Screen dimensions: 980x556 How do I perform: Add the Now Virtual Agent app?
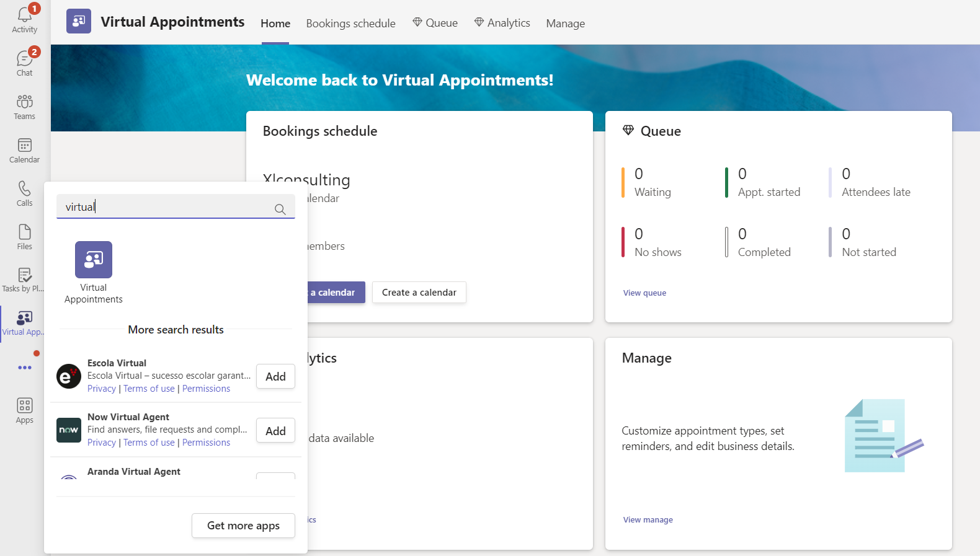(x=275, y=431)
